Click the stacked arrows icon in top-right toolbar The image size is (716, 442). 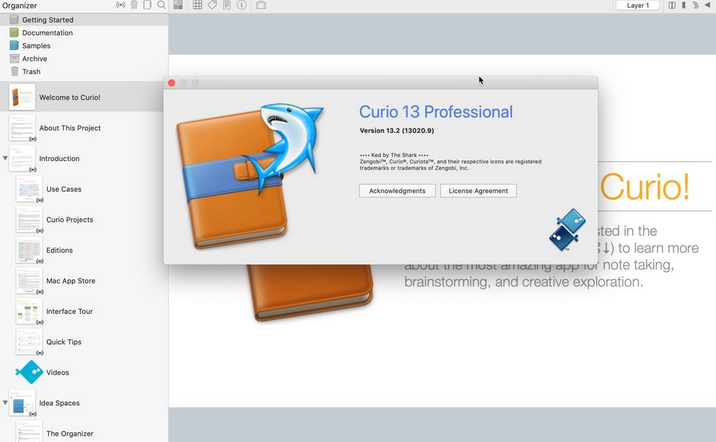(695, 5)
